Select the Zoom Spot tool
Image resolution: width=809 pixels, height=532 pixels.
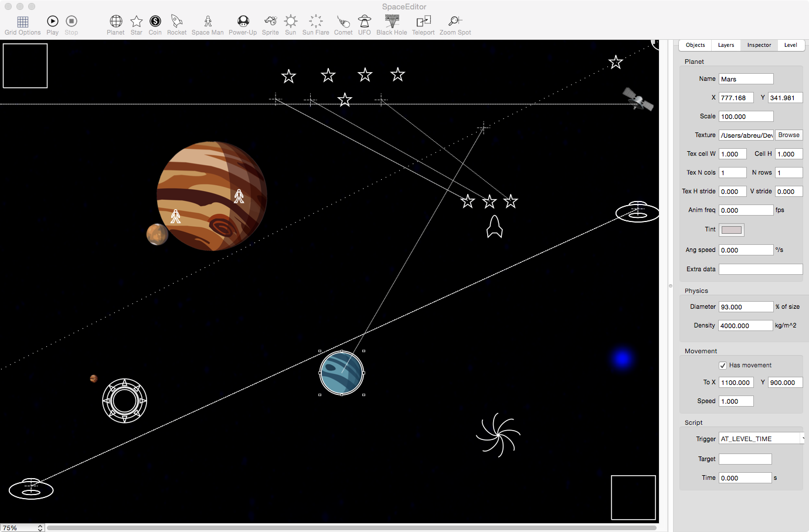point(456,25)
